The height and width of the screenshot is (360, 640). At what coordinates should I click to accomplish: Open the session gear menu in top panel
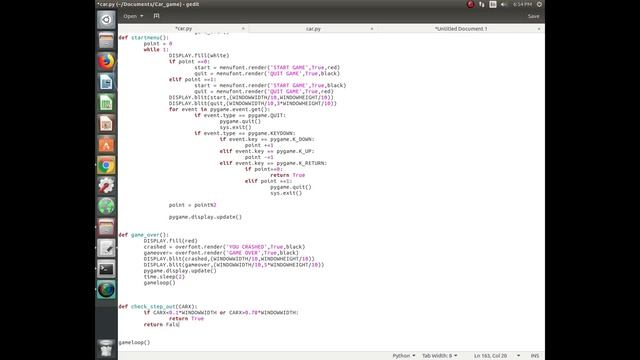(539, 4)
